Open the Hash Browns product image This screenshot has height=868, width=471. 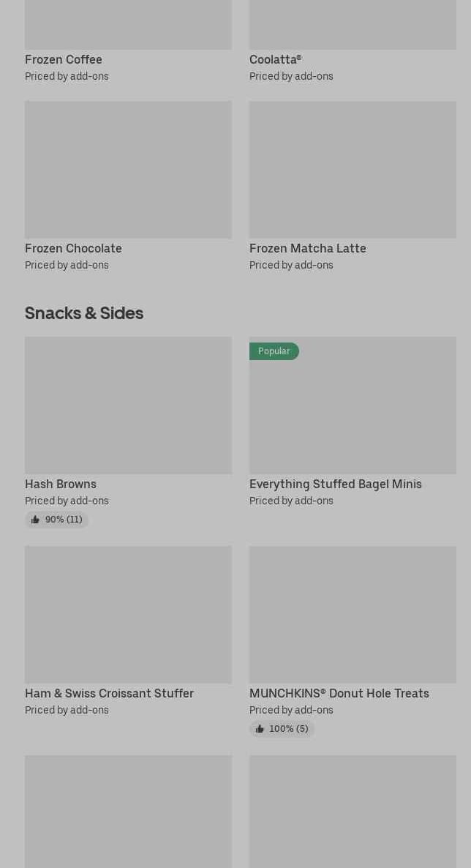coord(128,405)
